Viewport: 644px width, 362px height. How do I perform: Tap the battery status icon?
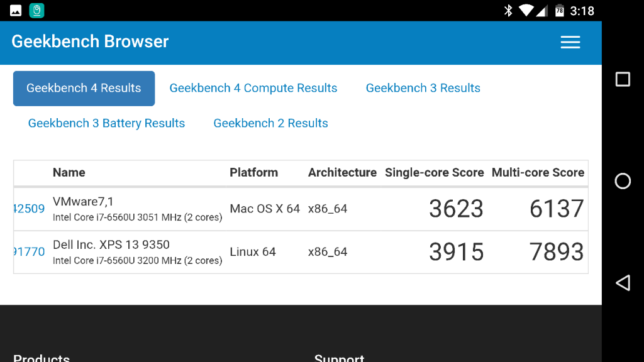(x=559, y=11)
